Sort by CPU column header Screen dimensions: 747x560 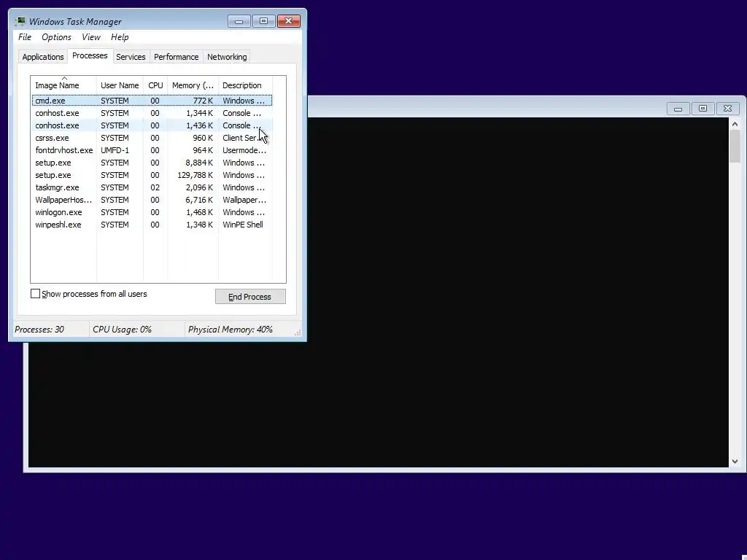point(155,85)
